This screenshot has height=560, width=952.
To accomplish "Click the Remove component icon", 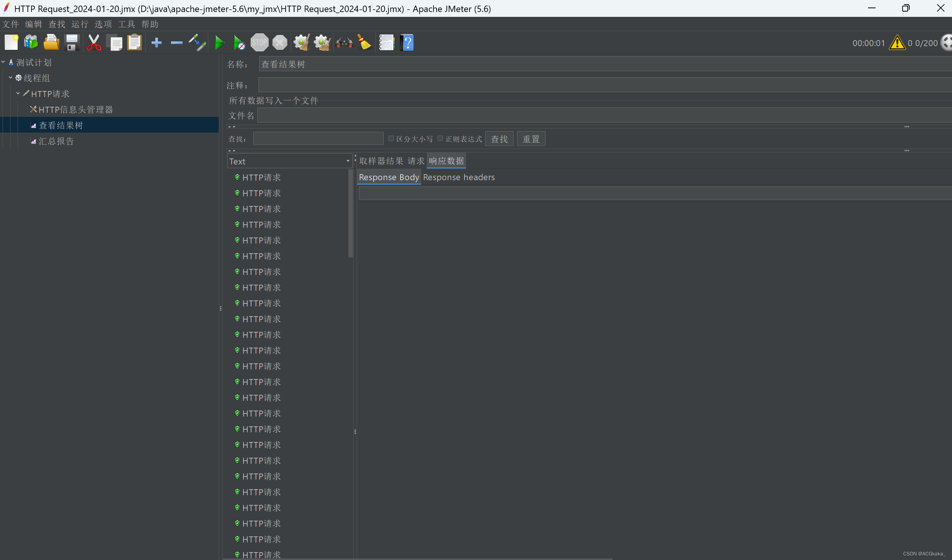I will (176, 42).
